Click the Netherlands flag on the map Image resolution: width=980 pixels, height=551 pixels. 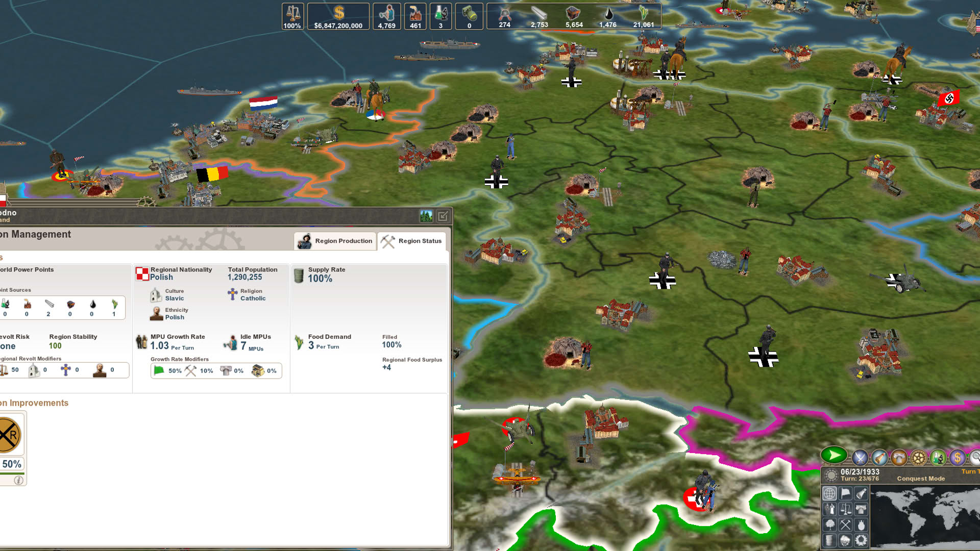tap(263, 103)
